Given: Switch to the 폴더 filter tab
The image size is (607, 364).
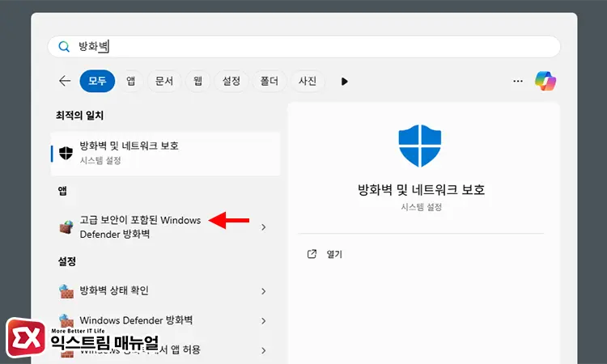Looking at the screenshot, I should [x=269, y=81].
